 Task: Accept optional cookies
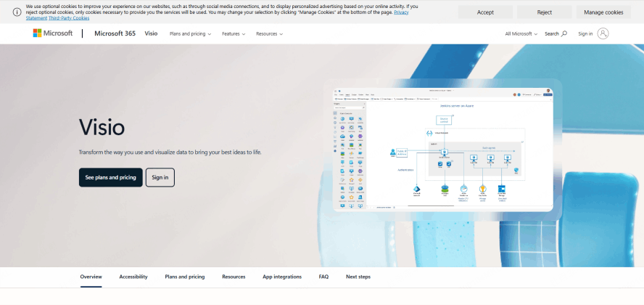485,12
